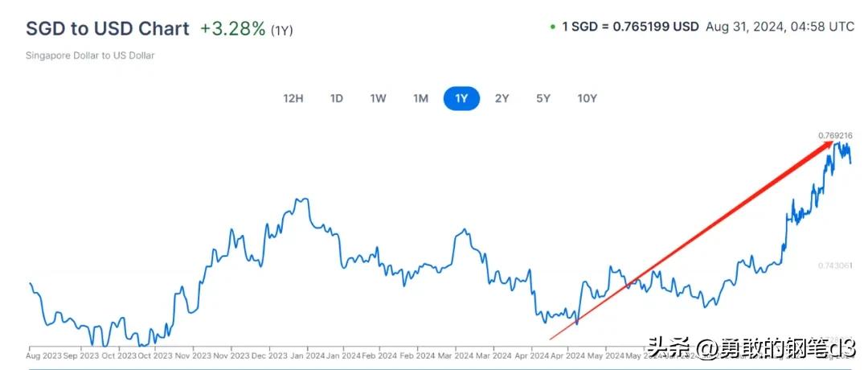
Task: Switch to the 2Y chart view
Action: pos(502,99)
